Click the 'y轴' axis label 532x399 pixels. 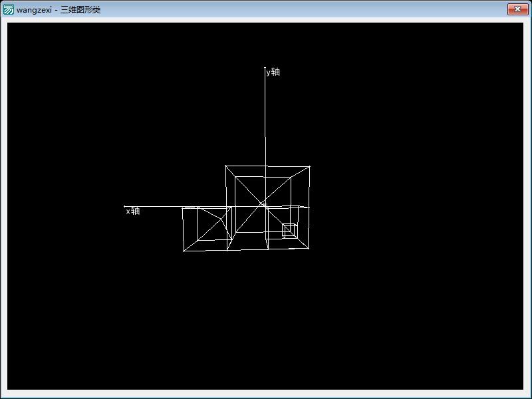pyautogui.click(x=273, y=72)
